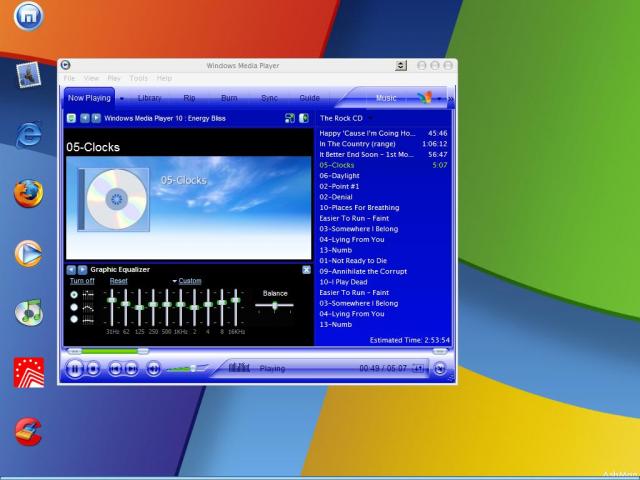The width and height of the screenshot is (640, 480).
Task: Click the Reset equalizer link
Action: [118, 281]
